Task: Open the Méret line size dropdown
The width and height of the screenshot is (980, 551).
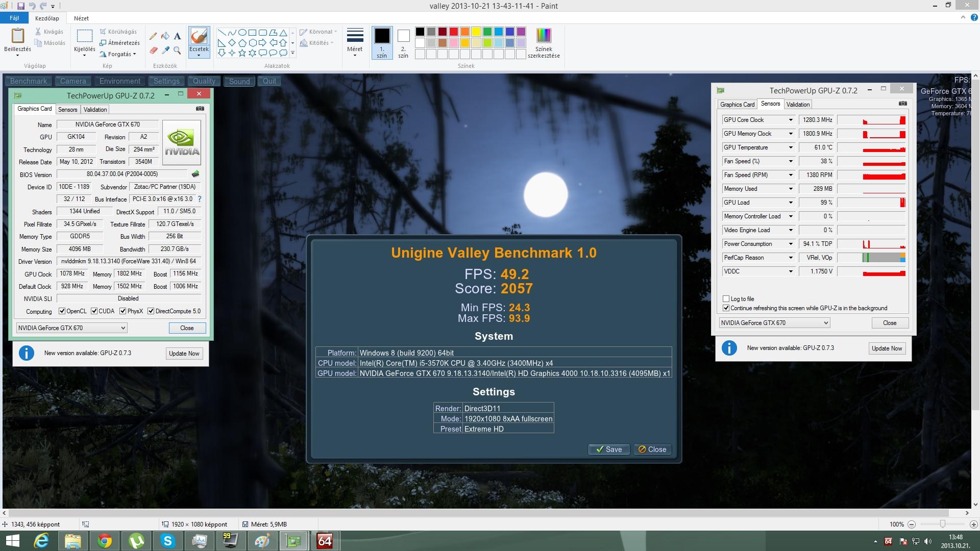Action: (x=355, y=43)
